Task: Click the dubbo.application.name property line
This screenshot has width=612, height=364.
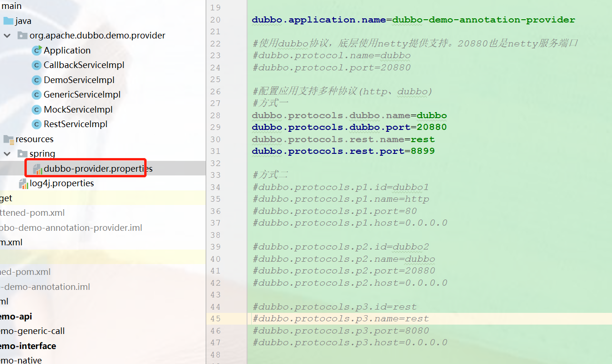Action: pos(413,20)
